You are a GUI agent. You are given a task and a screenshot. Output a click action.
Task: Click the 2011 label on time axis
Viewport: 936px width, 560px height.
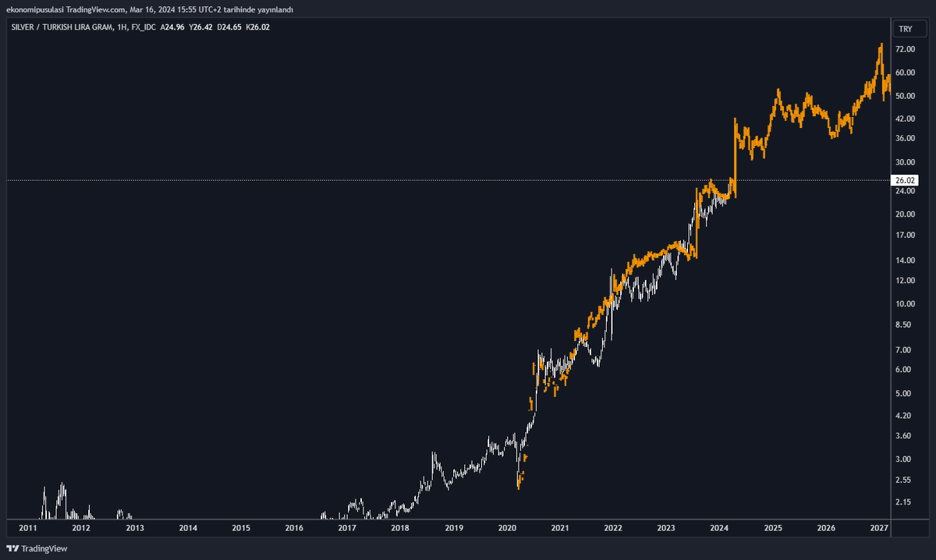click(28, 528)
